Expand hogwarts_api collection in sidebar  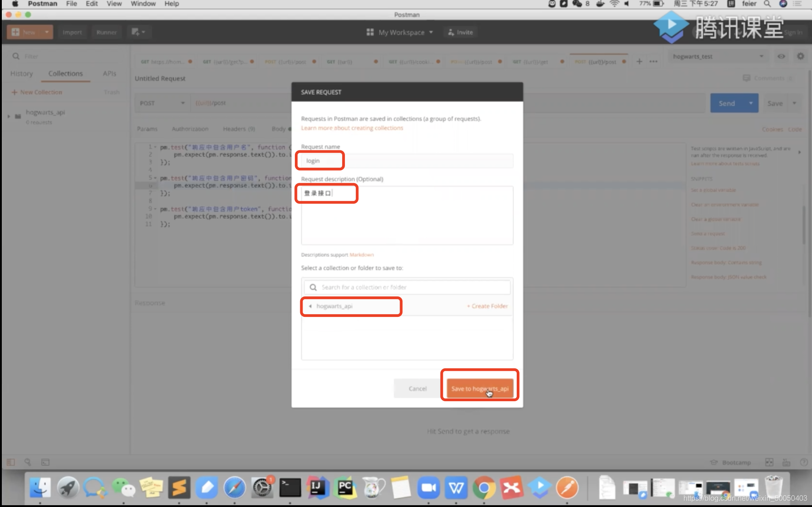[x=9, y=116]
